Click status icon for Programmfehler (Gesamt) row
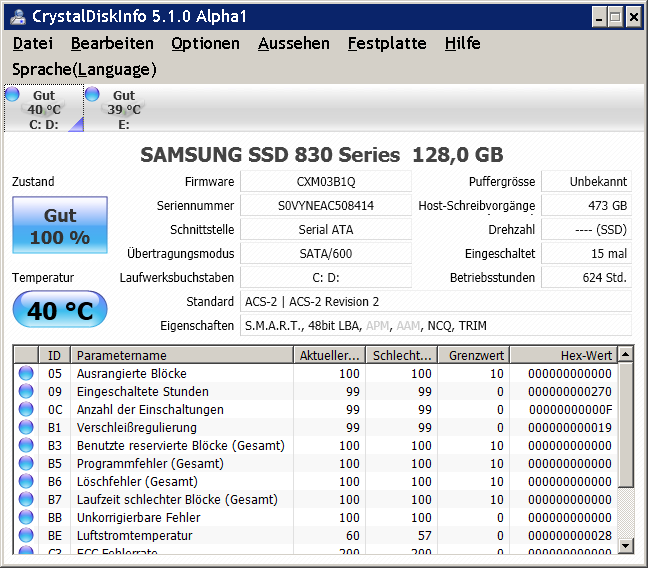Viewport: 648px width, 568px height. 26,463
